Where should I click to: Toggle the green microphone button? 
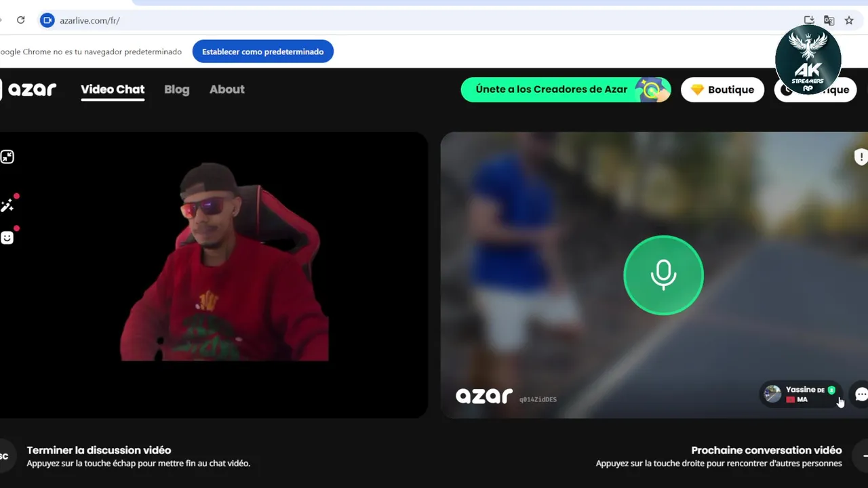663,274
